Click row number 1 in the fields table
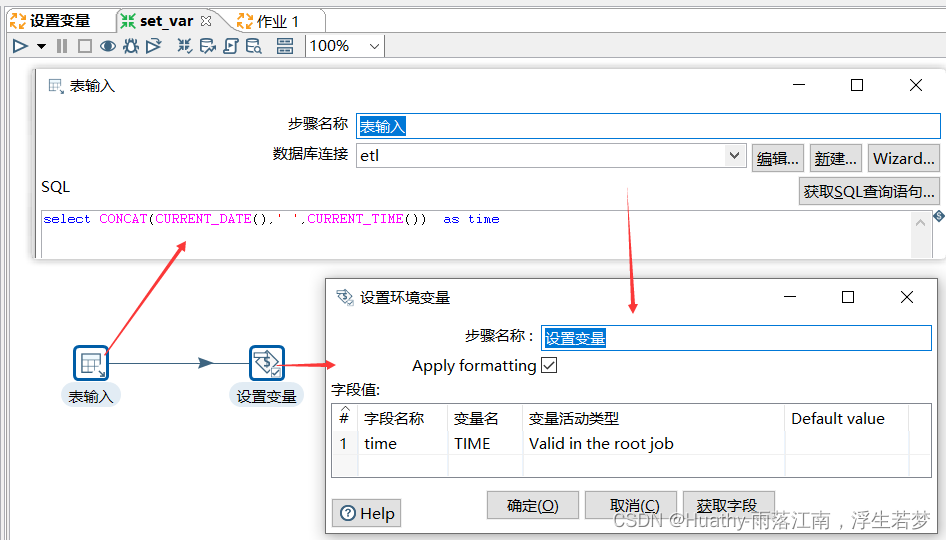 (x=344, y=443)
